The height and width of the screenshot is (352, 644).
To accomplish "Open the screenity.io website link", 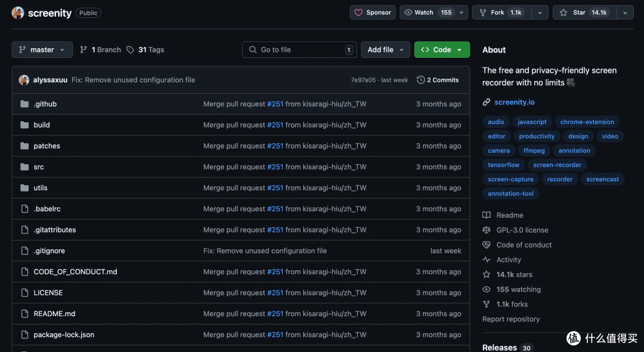I will 514,102.
